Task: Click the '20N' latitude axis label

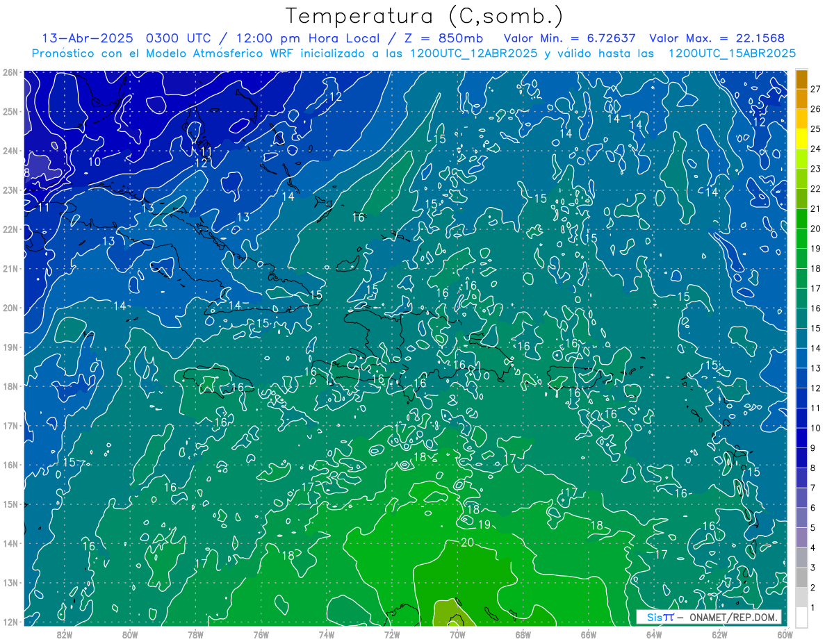Action: click(10, 308)
